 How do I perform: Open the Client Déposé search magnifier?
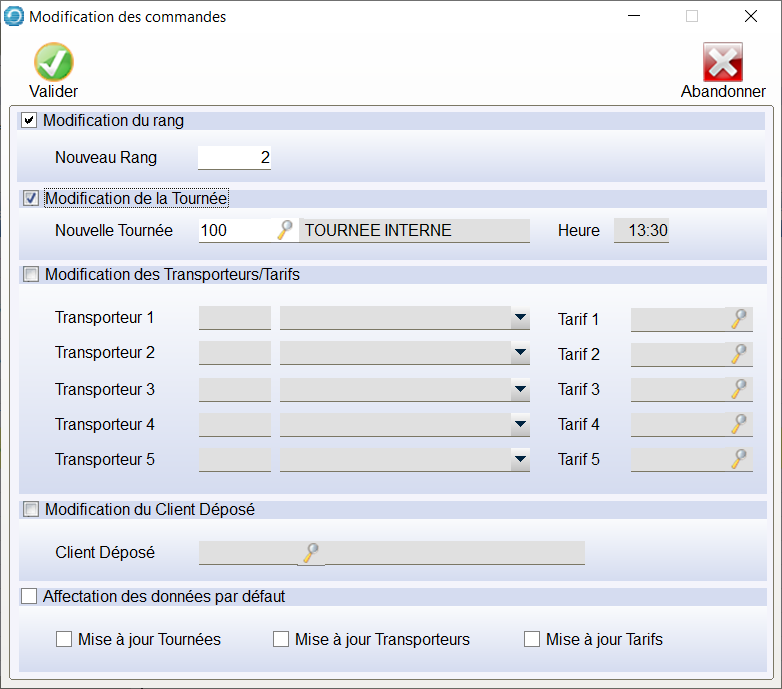tap(312, 552)
